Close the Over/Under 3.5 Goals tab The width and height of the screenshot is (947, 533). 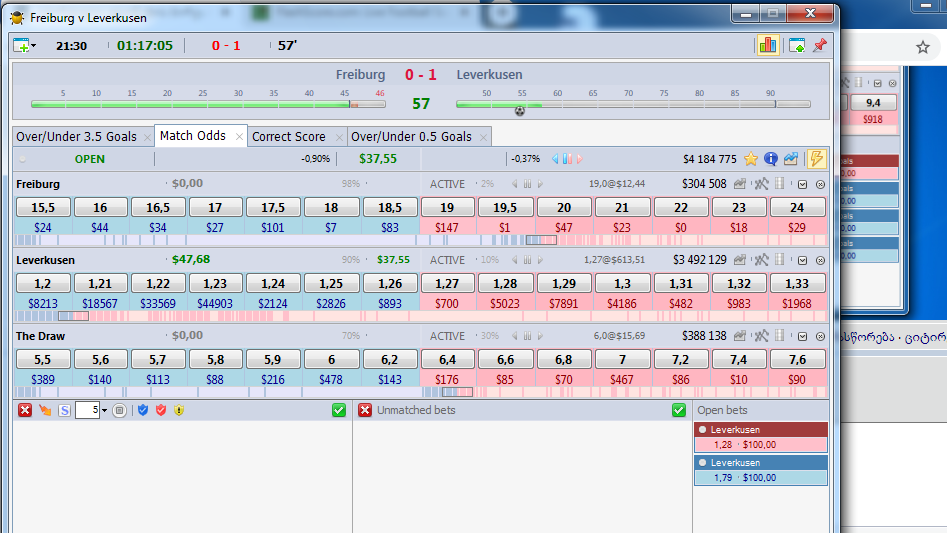pyautogui.click(x=147, y=138)
